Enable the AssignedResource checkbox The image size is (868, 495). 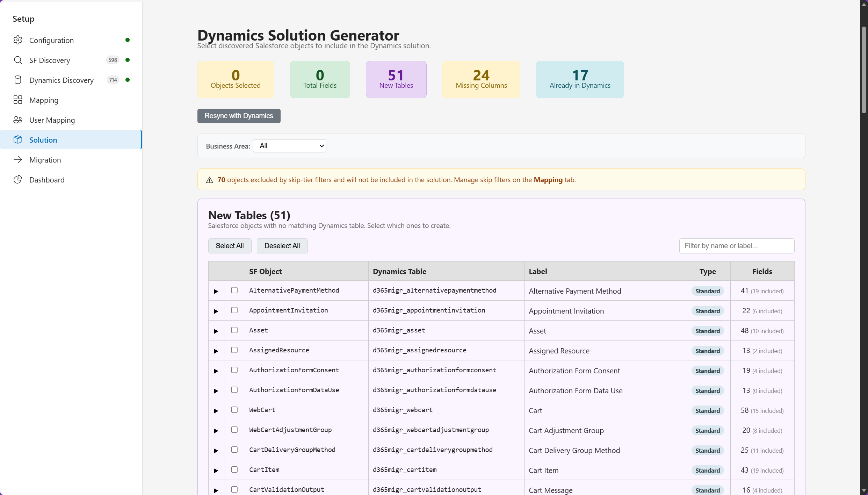click(234, 350)
